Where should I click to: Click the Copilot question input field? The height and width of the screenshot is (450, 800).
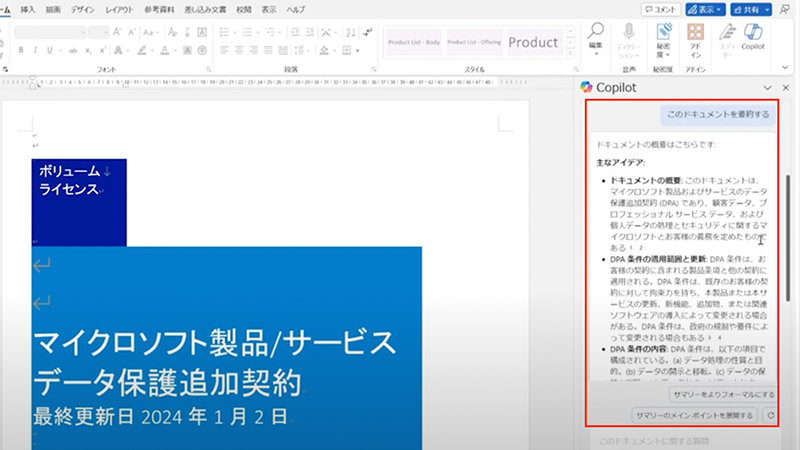(x=680, y=440)
